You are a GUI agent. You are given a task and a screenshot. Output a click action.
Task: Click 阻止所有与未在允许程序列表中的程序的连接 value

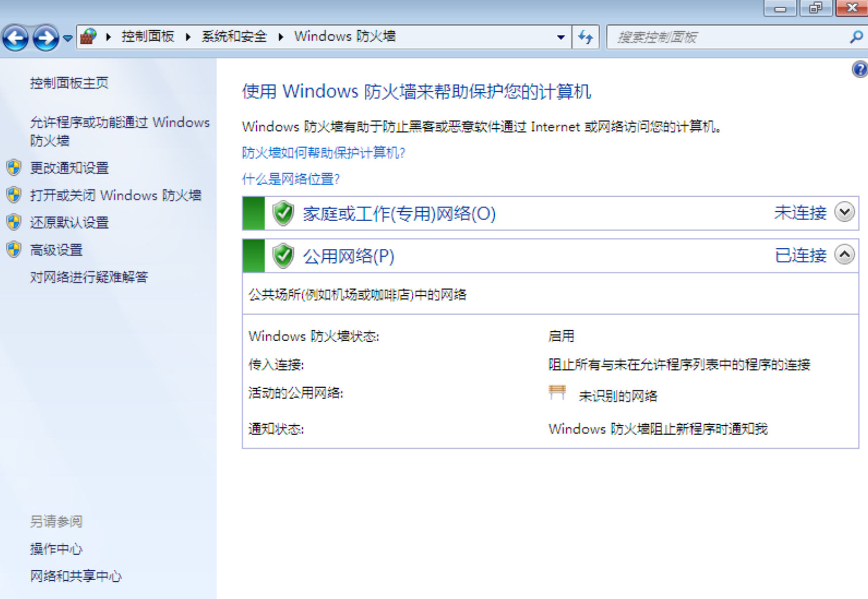click(679, 365)
